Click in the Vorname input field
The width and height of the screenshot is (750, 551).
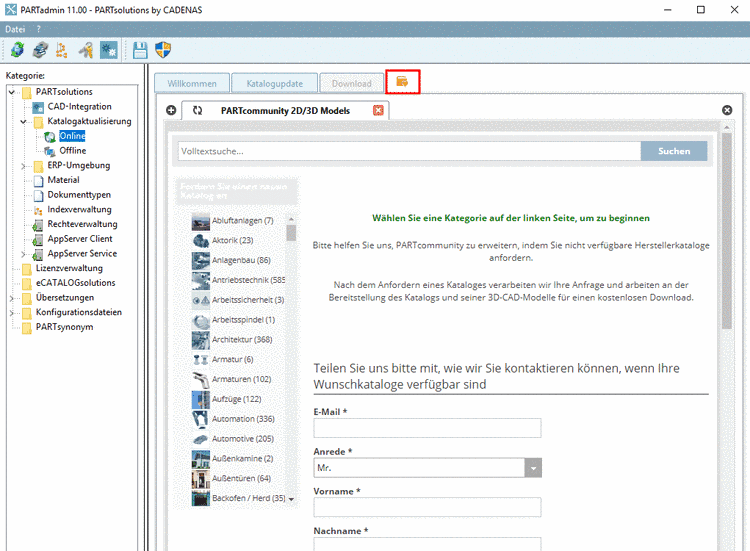click(427, 507)
